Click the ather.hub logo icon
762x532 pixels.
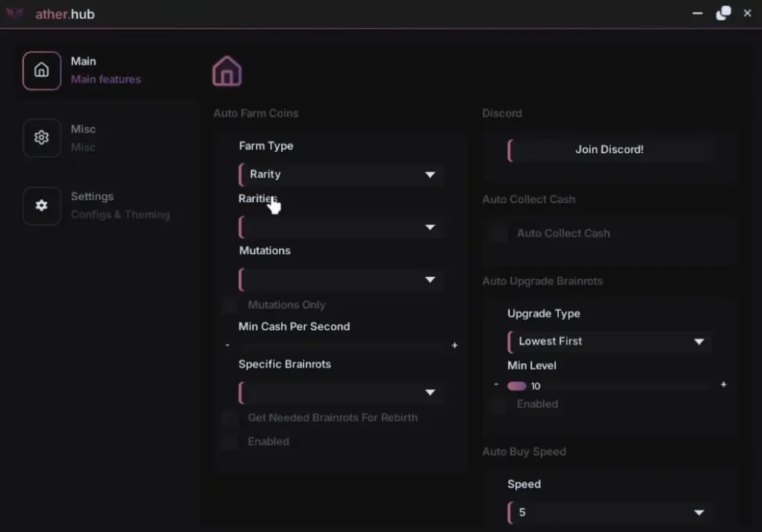pyautogui.click(x=15, y=13)
